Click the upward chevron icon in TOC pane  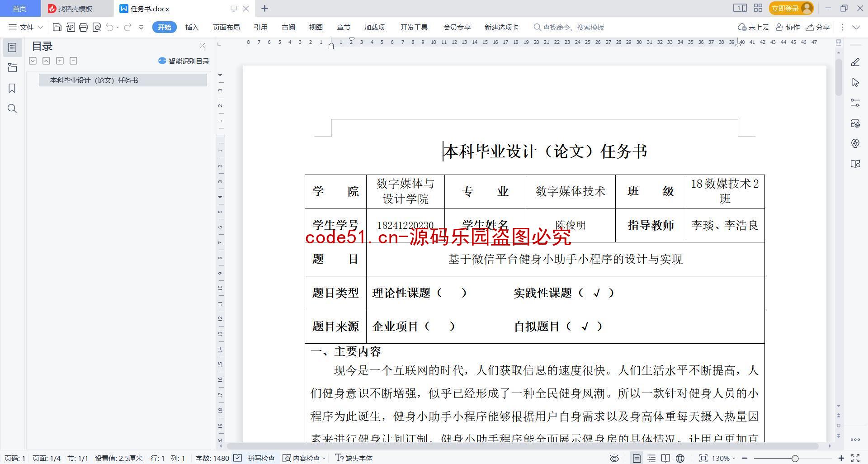[46, 61]
